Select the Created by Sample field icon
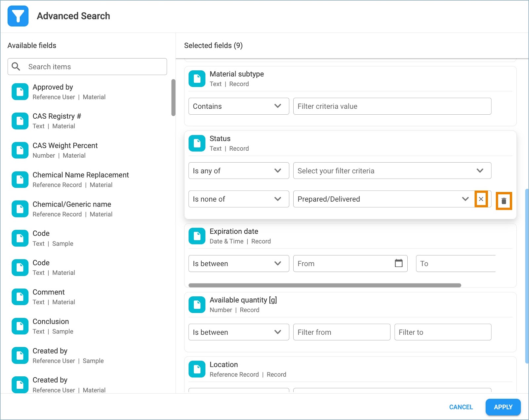This screenshot has height=420, width=529. [20, 355]
